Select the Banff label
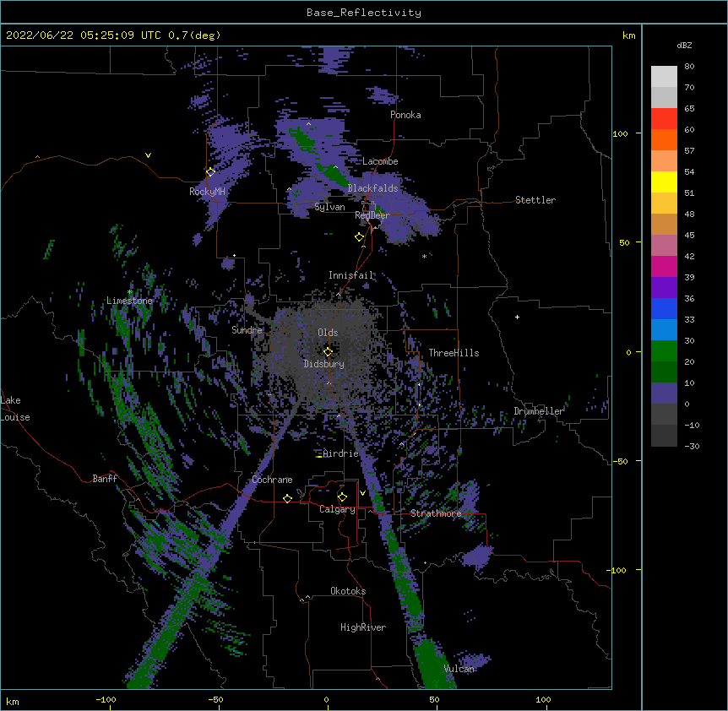This screenshot has height=711, width=728. tap(105, 479)
